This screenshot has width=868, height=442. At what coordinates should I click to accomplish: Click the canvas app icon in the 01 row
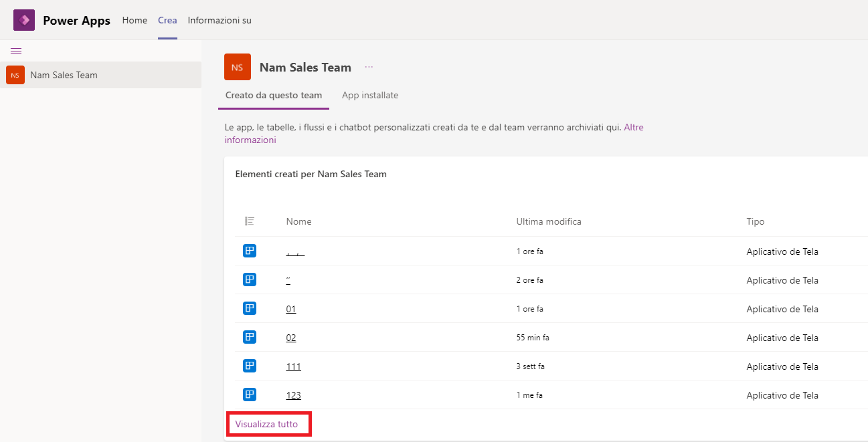click(x=250, y=308)
